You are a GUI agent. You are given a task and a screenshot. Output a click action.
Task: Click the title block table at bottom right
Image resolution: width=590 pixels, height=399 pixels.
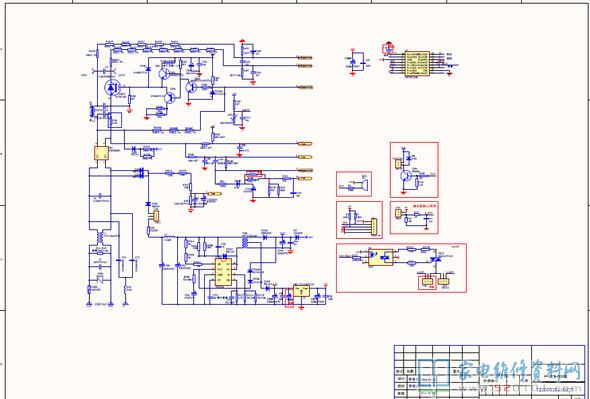coord(489,372)
